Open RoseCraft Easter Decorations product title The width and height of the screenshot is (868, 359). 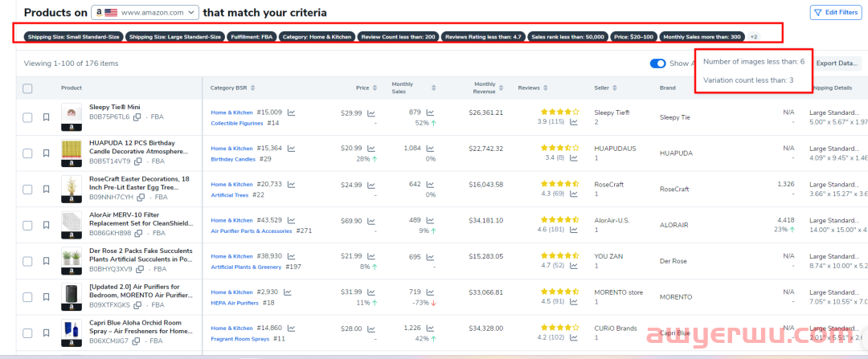coord(141,183)
